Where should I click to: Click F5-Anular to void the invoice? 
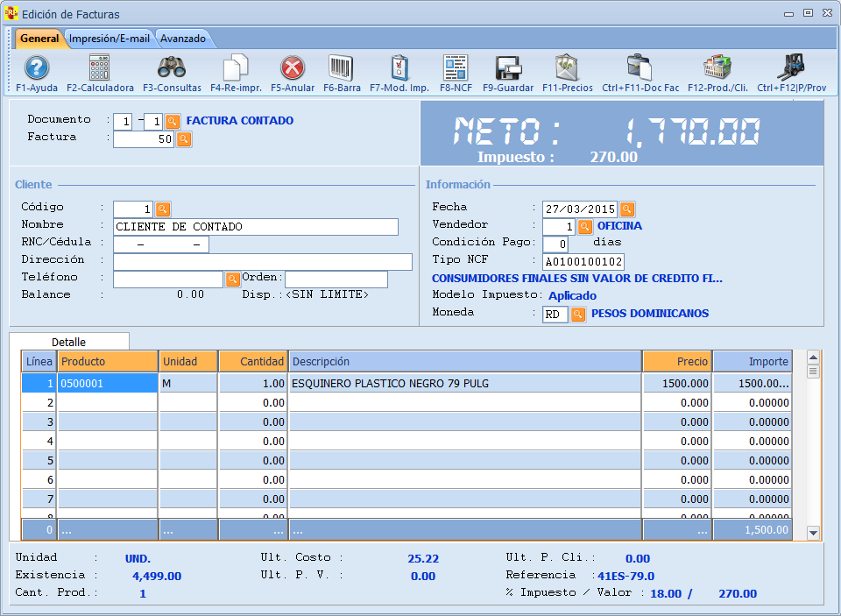pyautogui.click(x=293, y=68)
